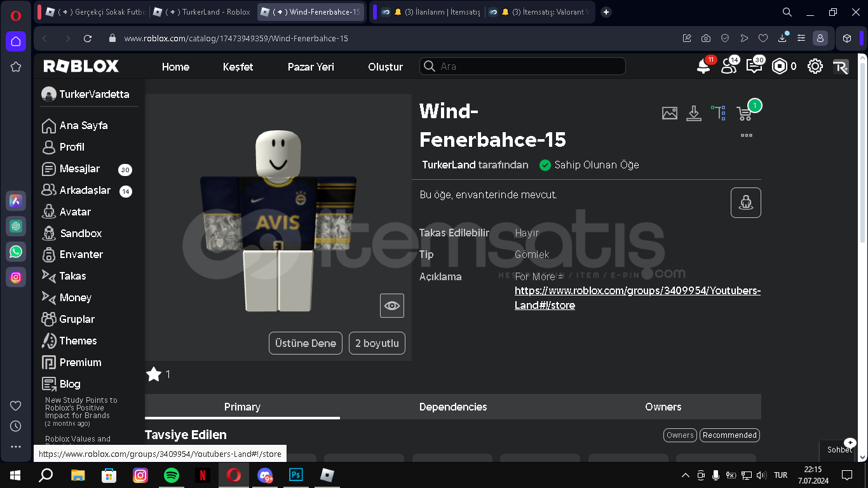Screen dimensions: 868x488
Task: Select the Primary tab
Action: point(242,407)
